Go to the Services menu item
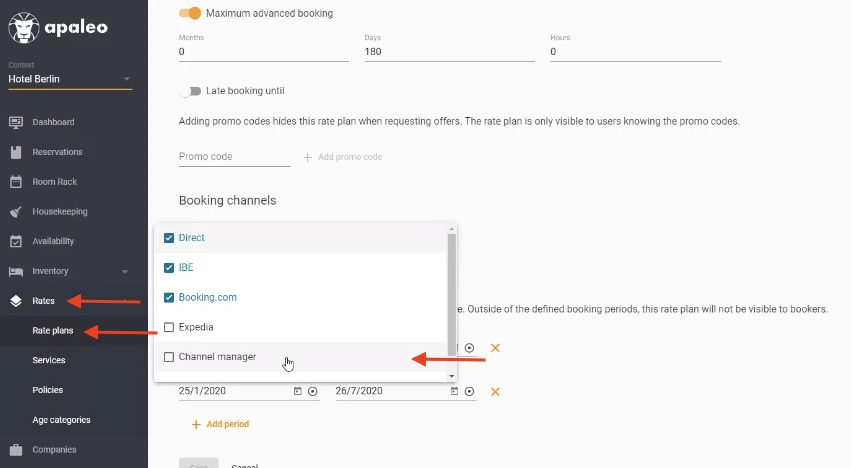Screen dimensions: 851x468 [x=48, y=360]
